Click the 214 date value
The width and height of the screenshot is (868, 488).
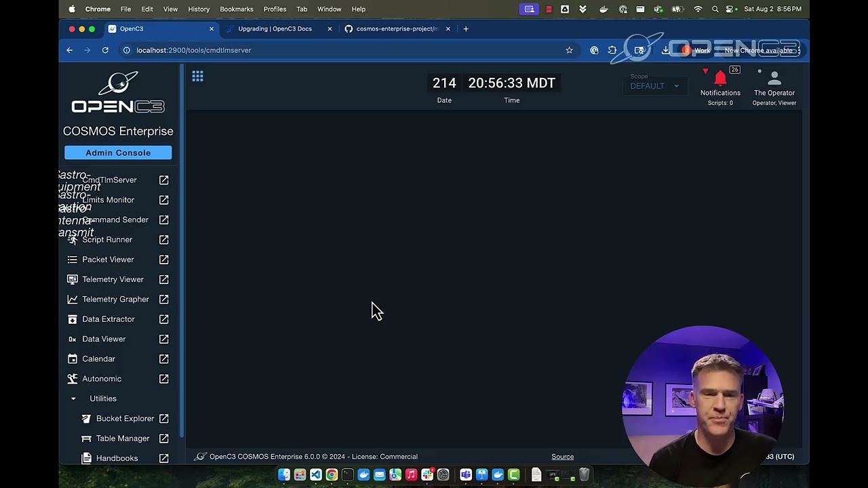(x=444, y=83)
